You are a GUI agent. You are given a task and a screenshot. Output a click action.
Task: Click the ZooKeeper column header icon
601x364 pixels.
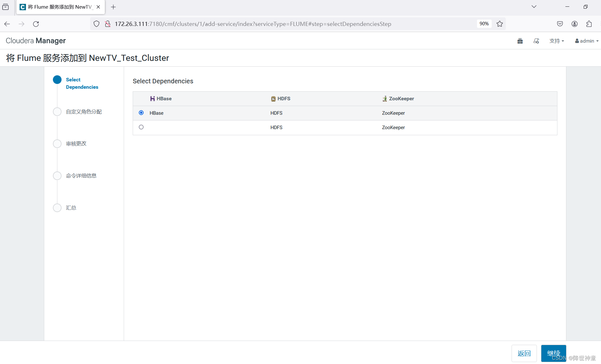click(385, 99)
